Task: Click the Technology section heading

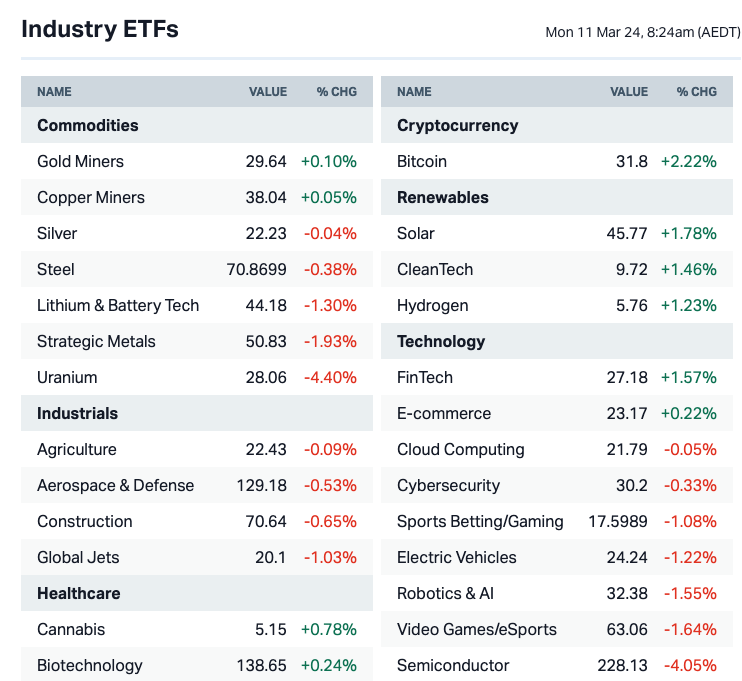Action: [x=441, y=341]
